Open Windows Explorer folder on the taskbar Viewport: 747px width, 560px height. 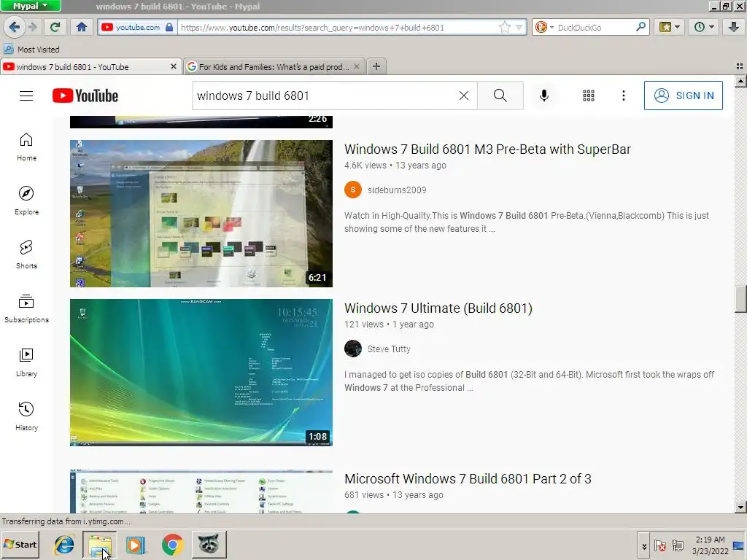[99, 544]
